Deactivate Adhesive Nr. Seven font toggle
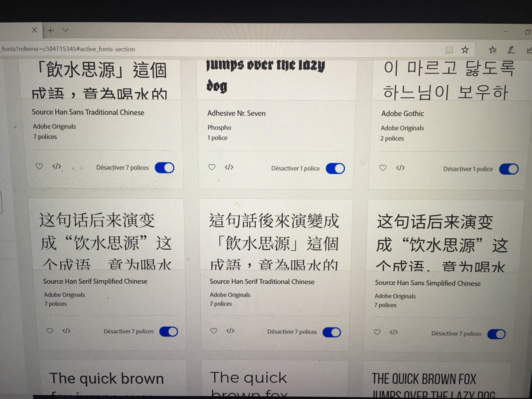 pyautogui.click(x=335, y=169)
